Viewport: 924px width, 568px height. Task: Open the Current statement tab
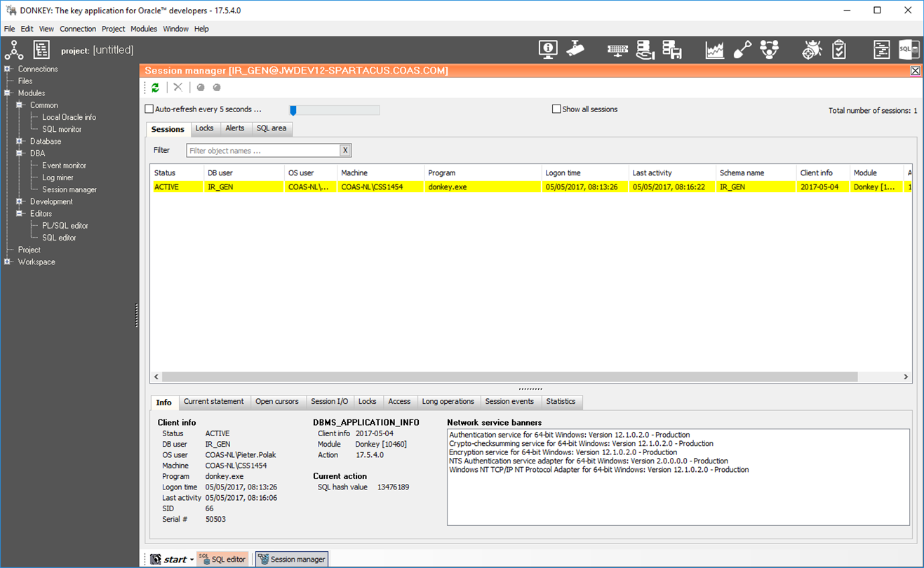point(214,402)
